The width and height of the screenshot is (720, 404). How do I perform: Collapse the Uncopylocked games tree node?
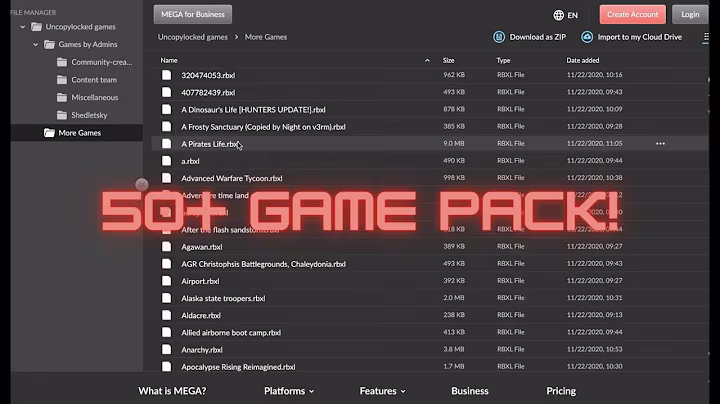pos(22,27)
